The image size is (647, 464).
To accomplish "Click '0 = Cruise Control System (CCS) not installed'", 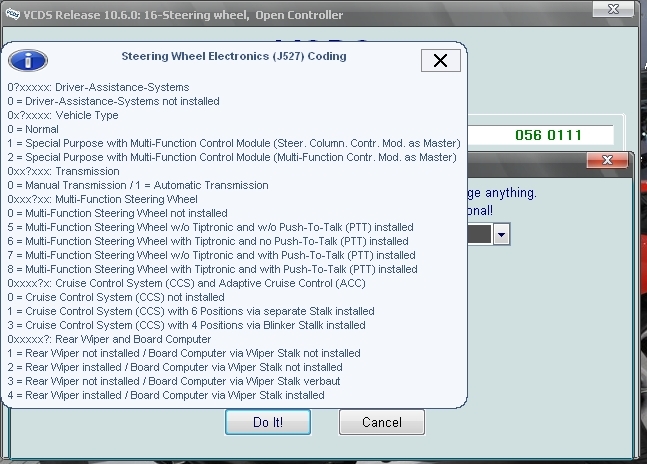I will (x=116, y=298).
